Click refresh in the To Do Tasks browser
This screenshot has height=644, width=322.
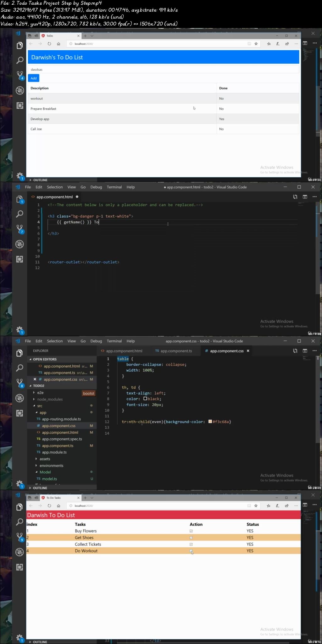point(49,506)
